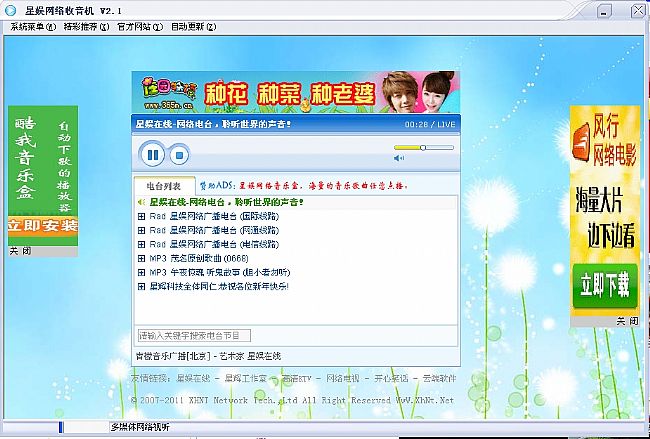Open the 开心笑话 friendly link
This screenshot has height=439, width=650.
coord(391,378)
